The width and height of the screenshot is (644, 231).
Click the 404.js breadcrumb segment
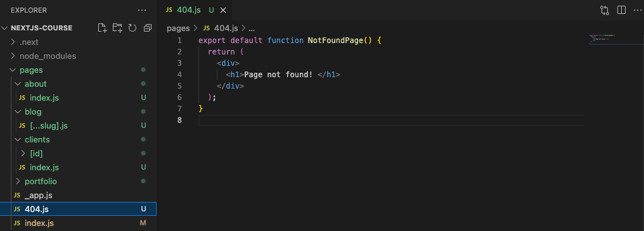point(226,28)
